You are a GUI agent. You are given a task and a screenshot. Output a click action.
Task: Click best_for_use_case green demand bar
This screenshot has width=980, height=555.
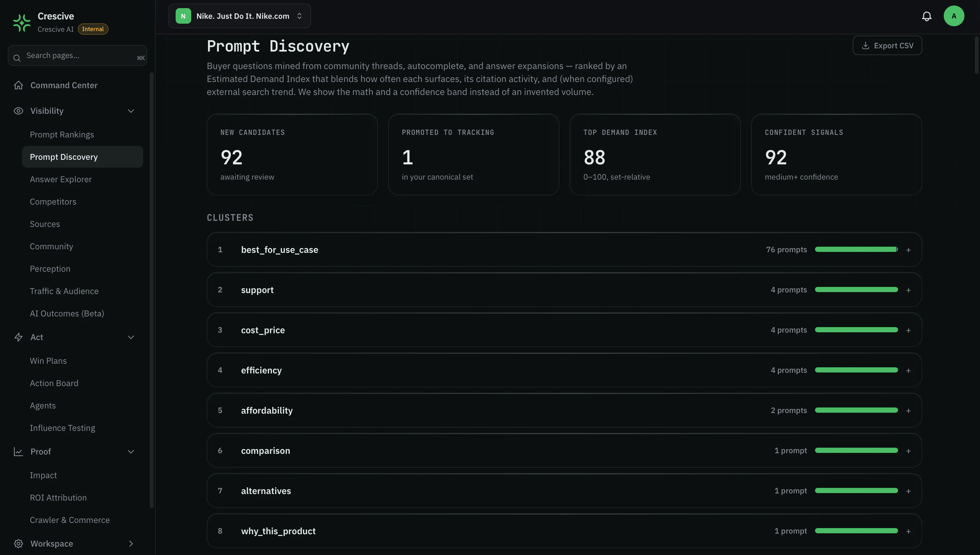tap(856, 249)
